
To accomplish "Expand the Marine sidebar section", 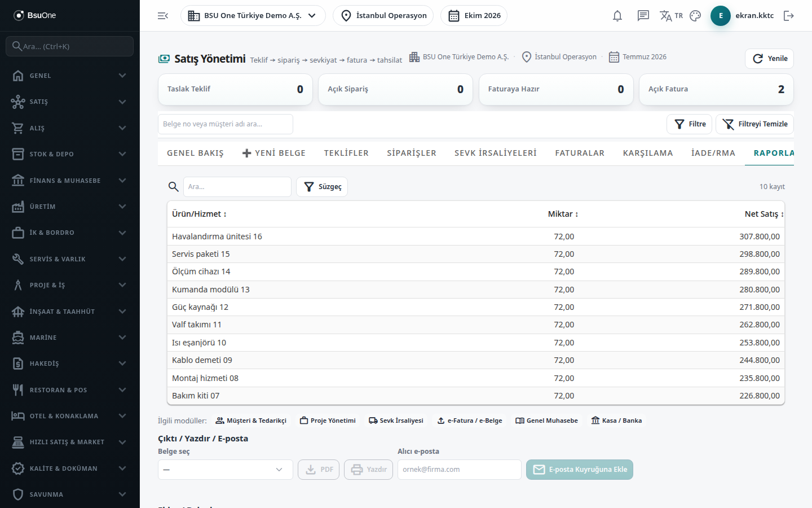I will click(70, 338).
